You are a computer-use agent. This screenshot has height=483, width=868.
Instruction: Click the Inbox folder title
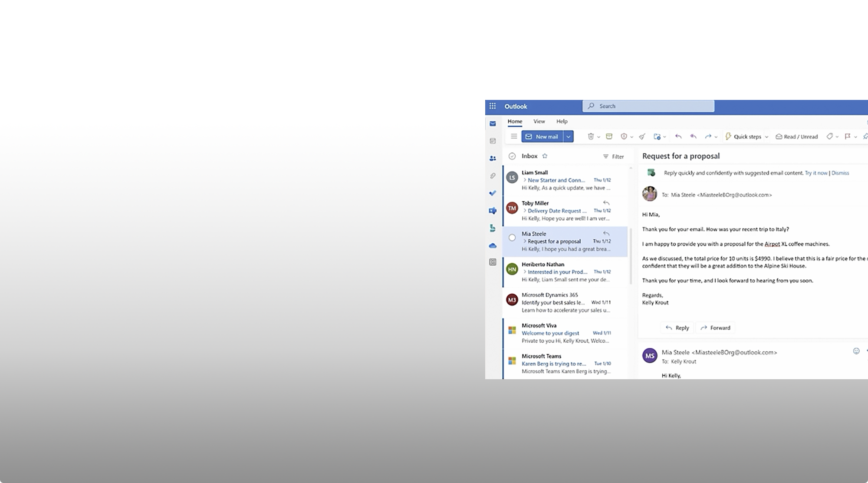[529, 156]
